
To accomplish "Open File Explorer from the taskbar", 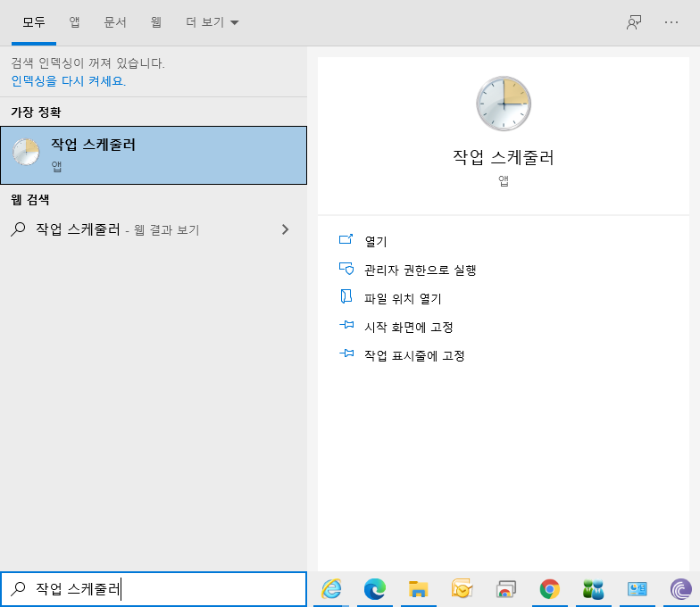I will [x=418, y=589].
